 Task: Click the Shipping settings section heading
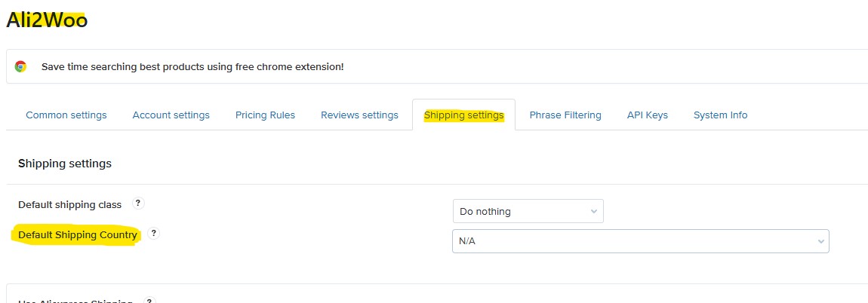tap(65, 164)
